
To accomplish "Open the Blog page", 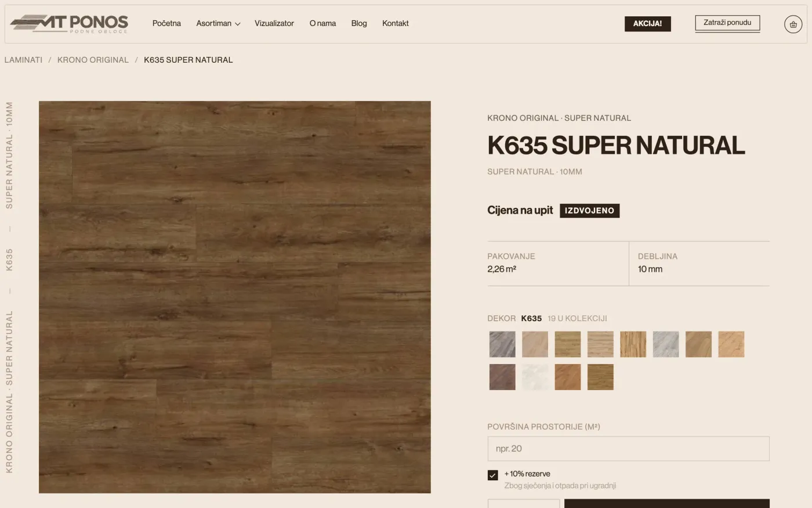I will [359, 23].
